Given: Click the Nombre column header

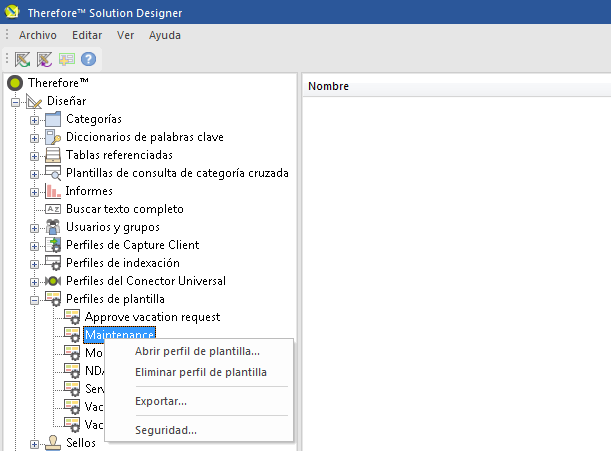Looking at the screenshot, I should (x=328, y=86).
